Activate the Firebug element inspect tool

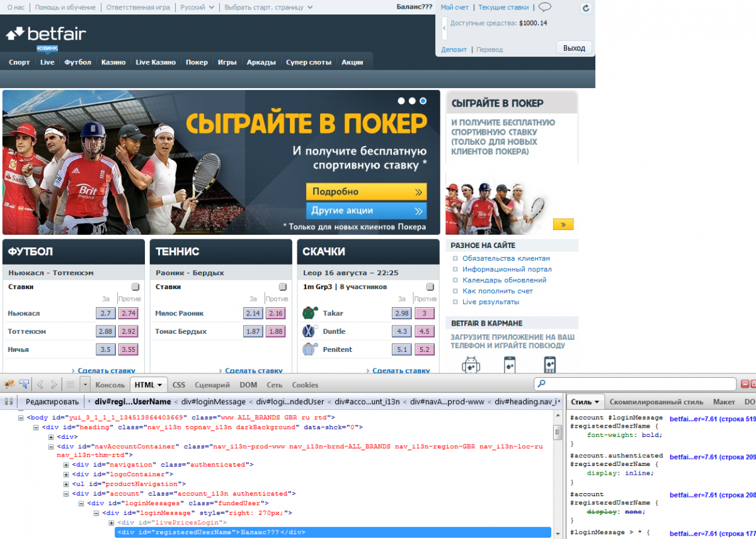coord(24,384)
